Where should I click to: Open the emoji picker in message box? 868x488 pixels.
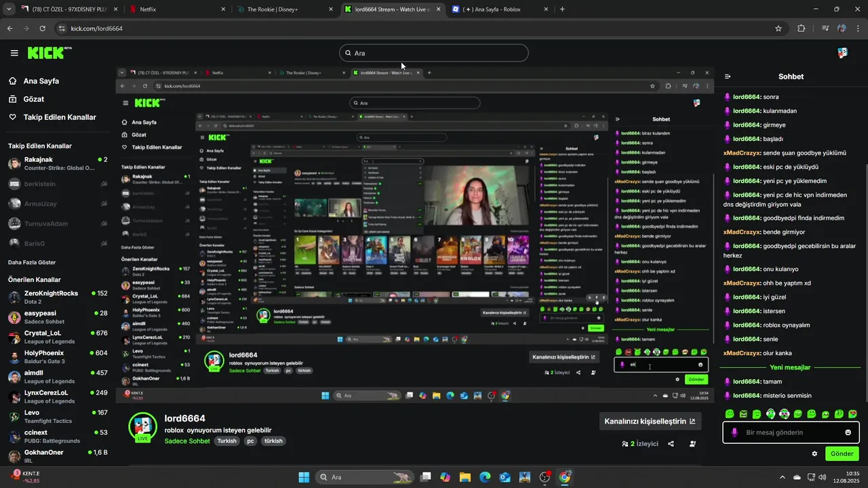point(848,432)
